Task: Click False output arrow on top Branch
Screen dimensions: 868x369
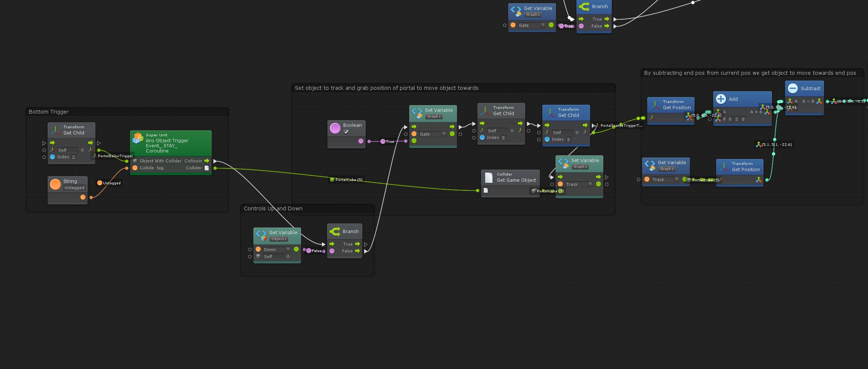Action: click(607, 26)
